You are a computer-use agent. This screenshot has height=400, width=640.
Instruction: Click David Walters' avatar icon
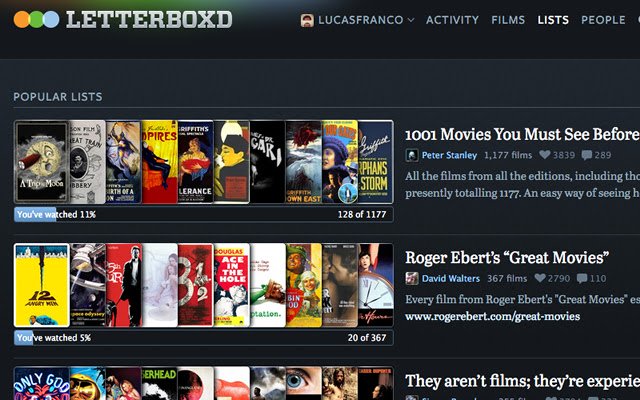click(411, 278)
